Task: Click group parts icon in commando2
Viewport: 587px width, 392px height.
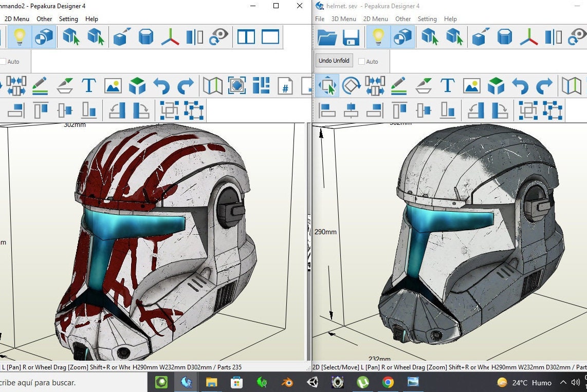Action: pos(169,110)
